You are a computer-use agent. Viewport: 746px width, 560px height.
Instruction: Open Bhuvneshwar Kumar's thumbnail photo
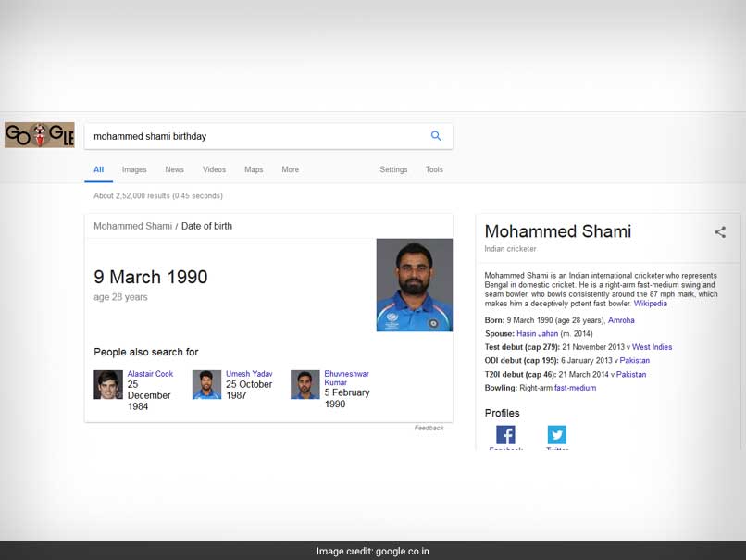[305, 384]
